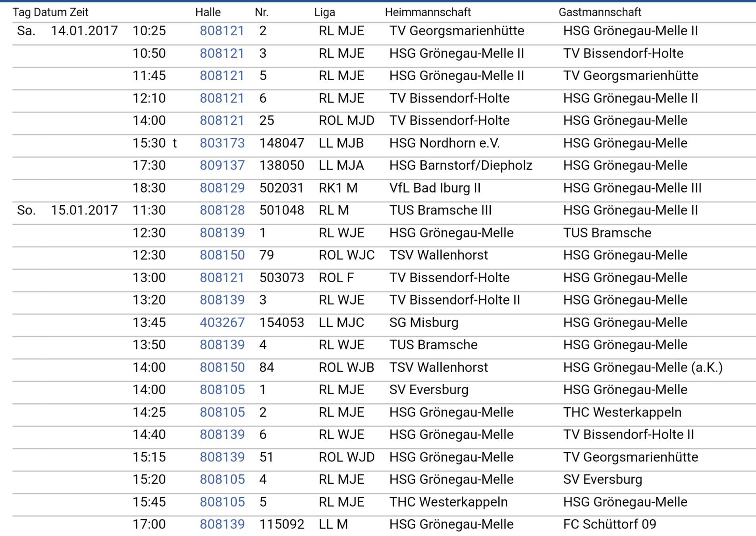756x536 pixels.
Task: Open hall 808150 link for ROL WJB game
Action: pyautogui.click(x=222, y=367)
